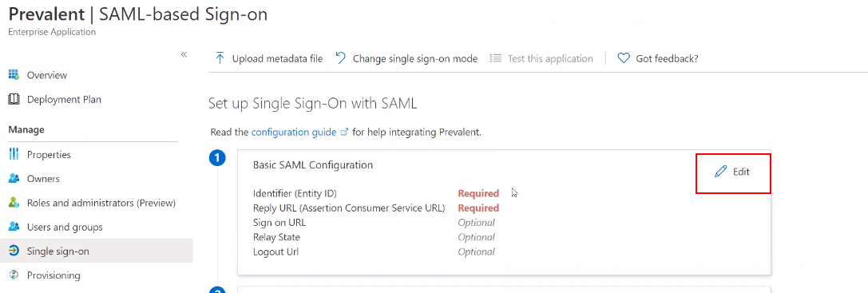Click the Roles and administrators icon

tap(14, 203)
